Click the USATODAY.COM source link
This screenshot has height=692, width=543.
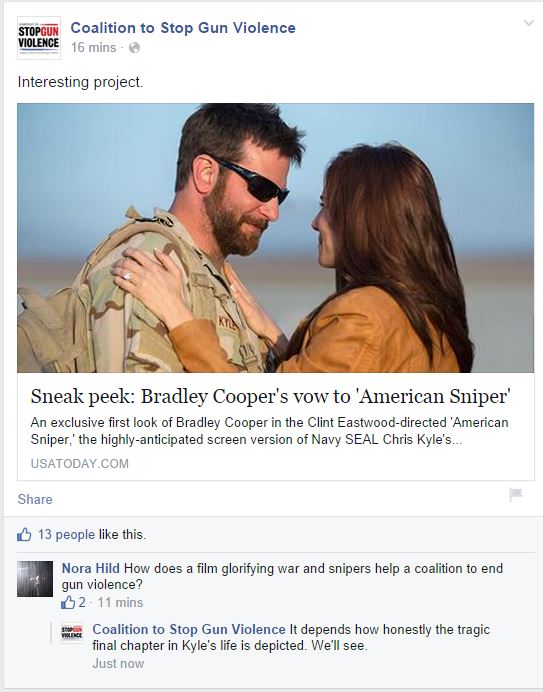click(x=80, y=463)
